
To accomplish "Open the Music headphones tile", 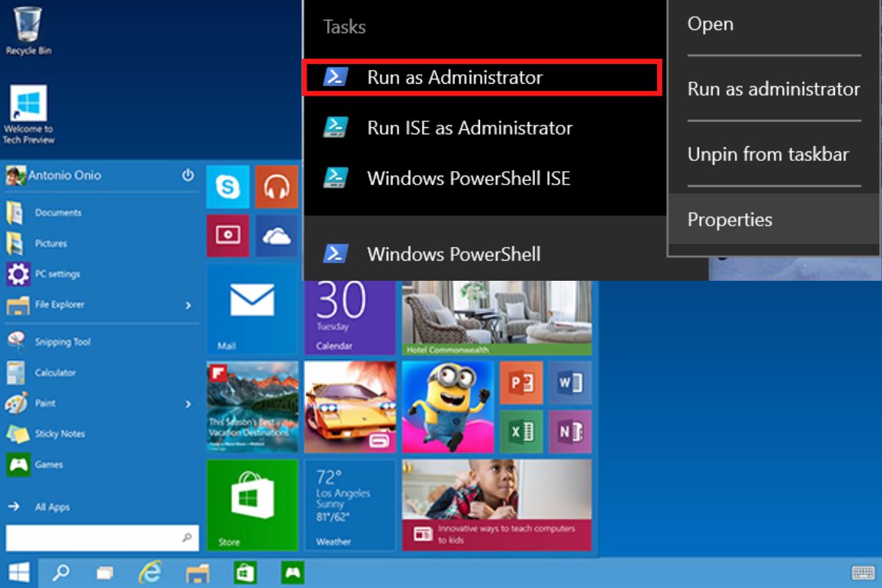I will [276, 187].
